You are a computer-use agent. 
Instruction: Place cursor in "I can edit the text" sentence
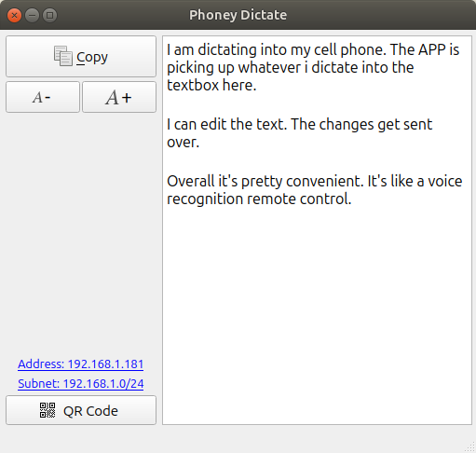tap(226, 124)
